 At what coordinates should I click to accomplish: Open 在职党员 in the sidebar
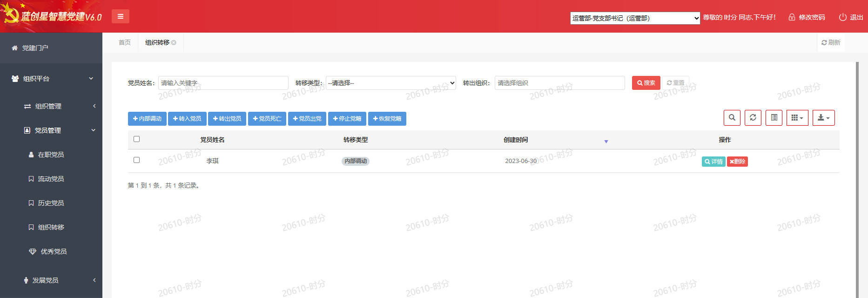(x=51, y=155)
